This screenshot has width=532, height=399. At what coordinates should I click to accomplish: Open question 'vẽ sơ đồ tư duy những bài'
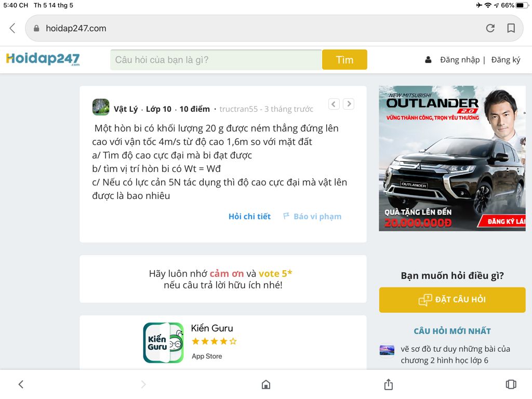coord(455,354)
